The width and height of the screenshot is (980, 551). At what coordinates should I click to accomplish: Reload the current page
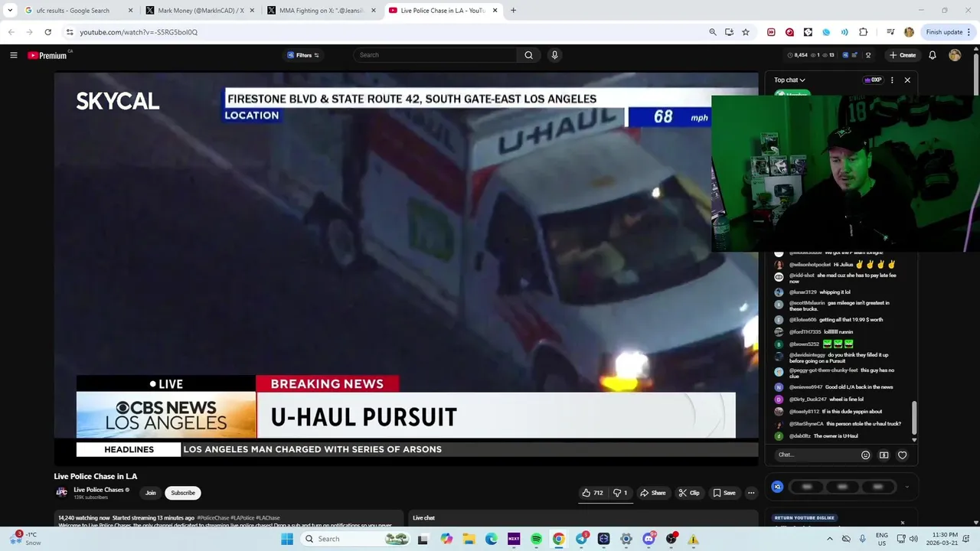point(47,32)
